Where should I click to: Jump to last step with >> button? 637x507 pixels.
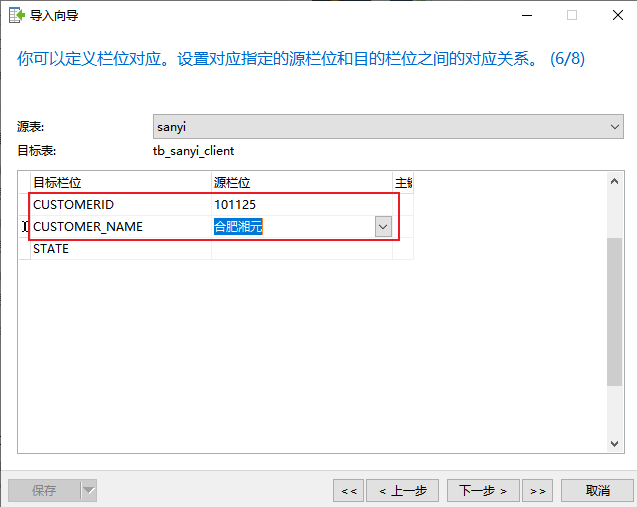tap(537, 491)
